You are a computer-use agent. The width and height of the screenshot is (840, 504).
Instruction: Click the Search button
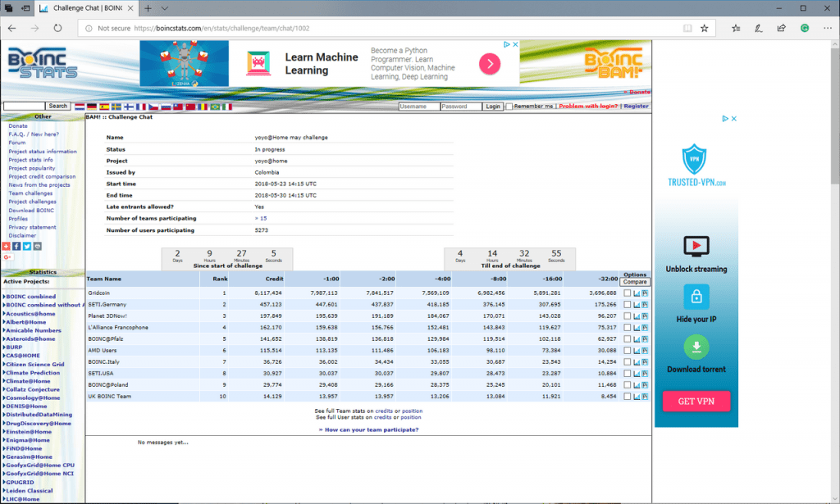coord(58,106)
